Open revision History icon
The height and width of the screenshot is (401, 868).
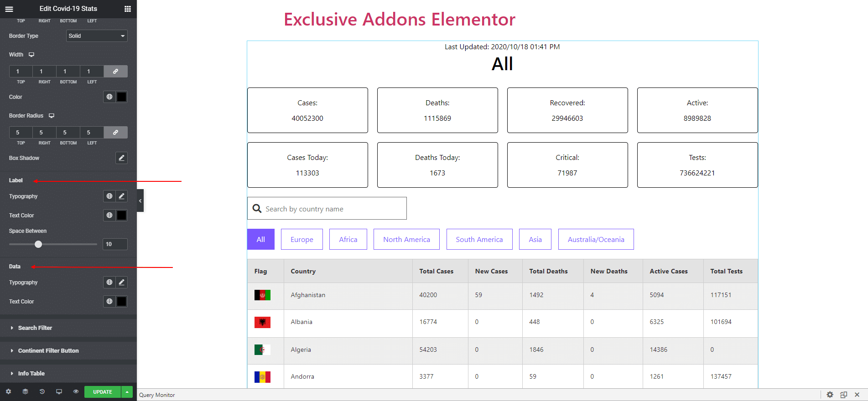[42, 392]
